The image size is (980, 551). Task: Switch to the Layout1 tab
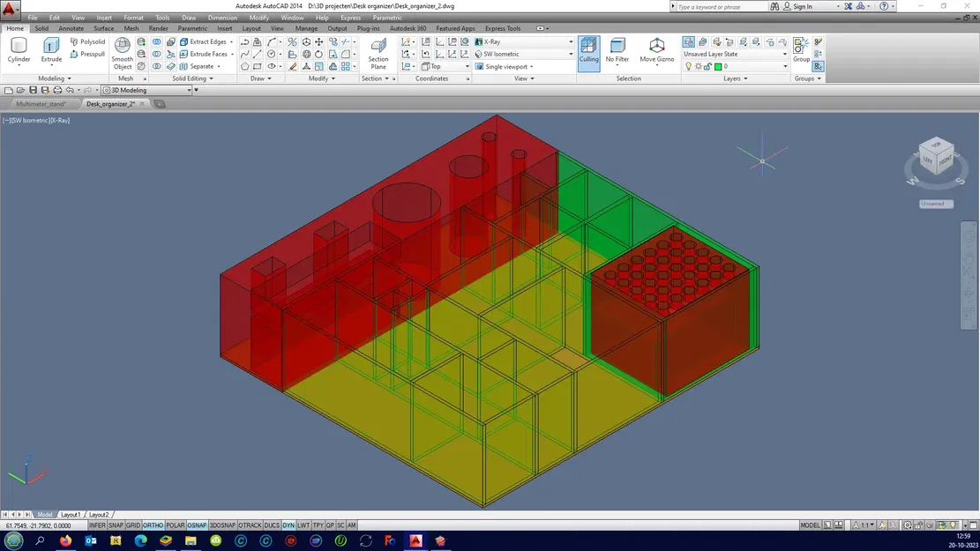point(71,515)
